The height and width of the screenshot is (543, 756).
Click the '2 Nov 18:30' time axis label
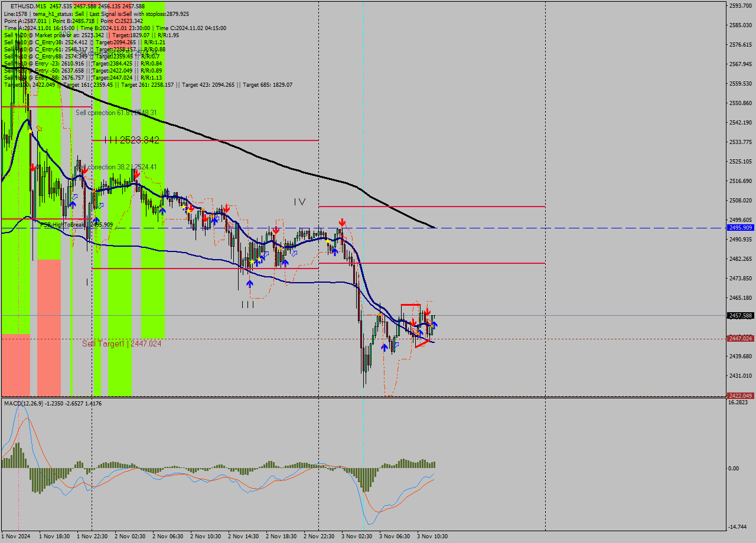281,537
